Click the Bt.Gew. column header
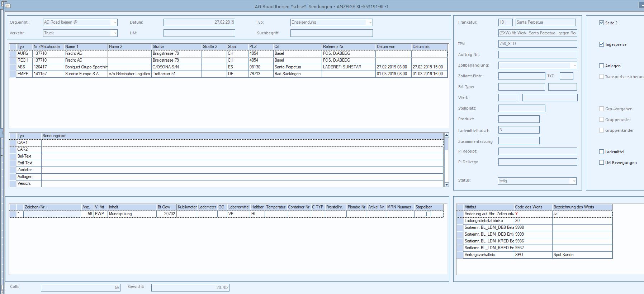The width and height of the screenshot is (644, 294). click(x=166, y=207)
